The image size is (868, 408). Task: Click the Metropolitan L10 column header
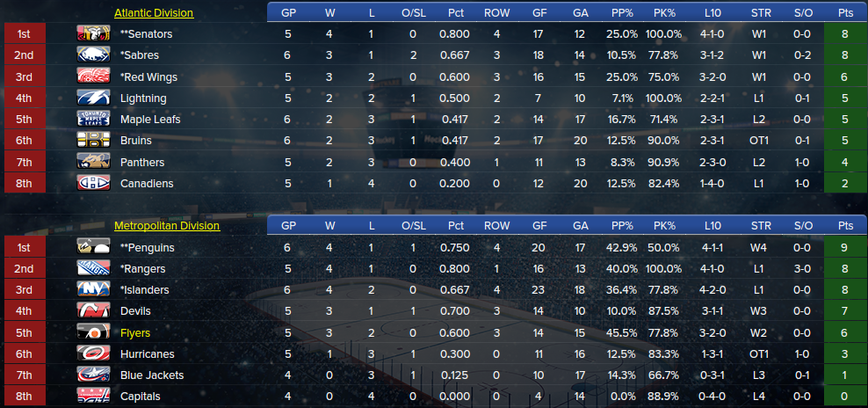point(713,226)
